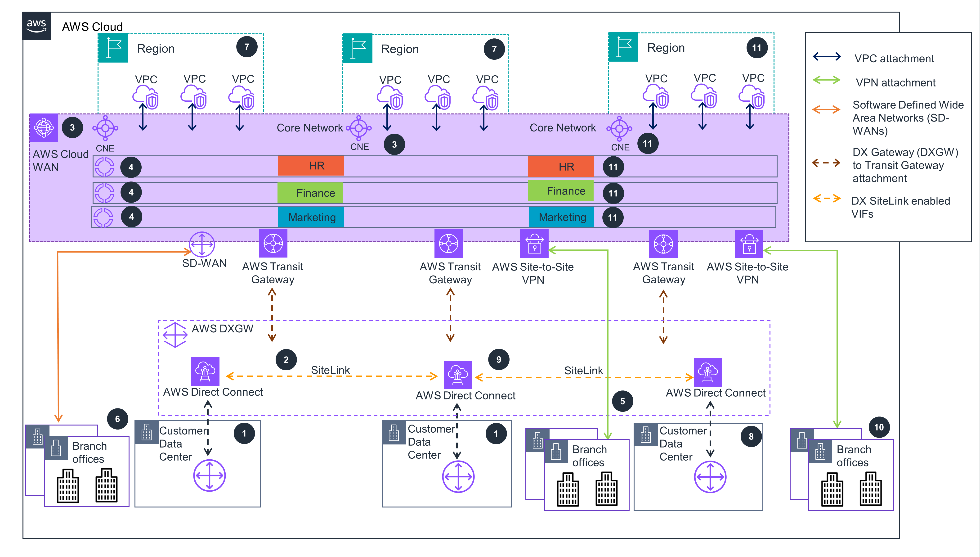980x557 pixels.
Task: Select the SD-WAN router icon
Action: pos(202,244)
